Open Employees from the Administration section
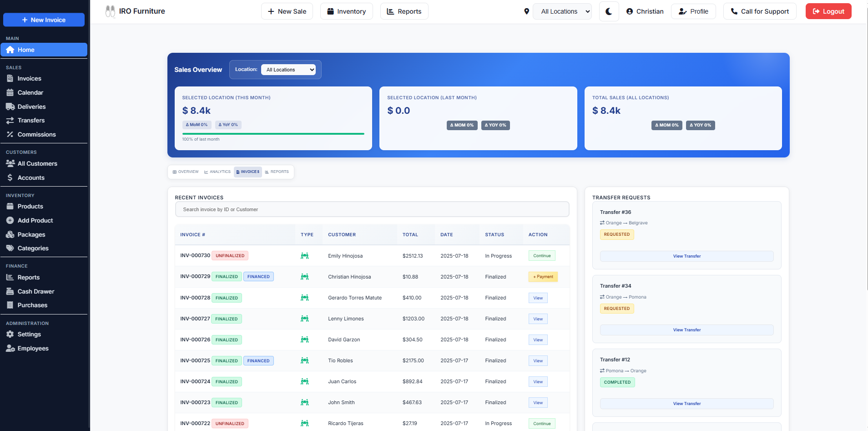Screen dimensions: 868x431 click(x=33, y=348)
